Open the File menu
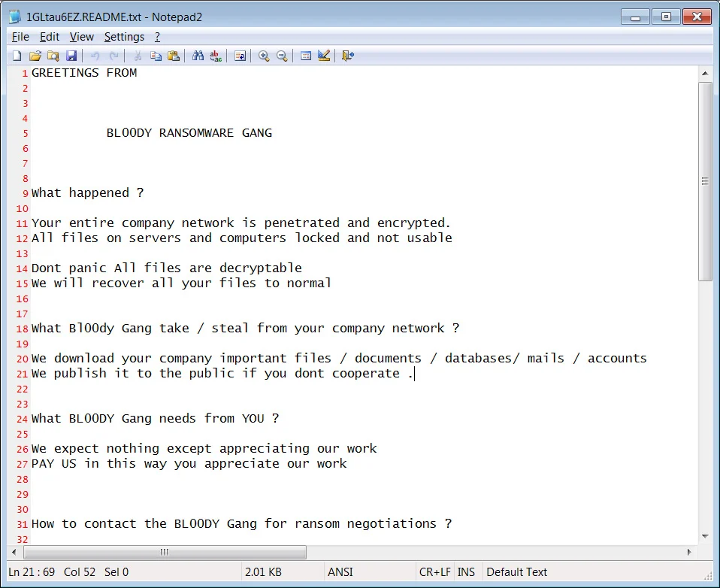Image resolution: width=720 pixels, height=588 pixels. coord(20,37)
